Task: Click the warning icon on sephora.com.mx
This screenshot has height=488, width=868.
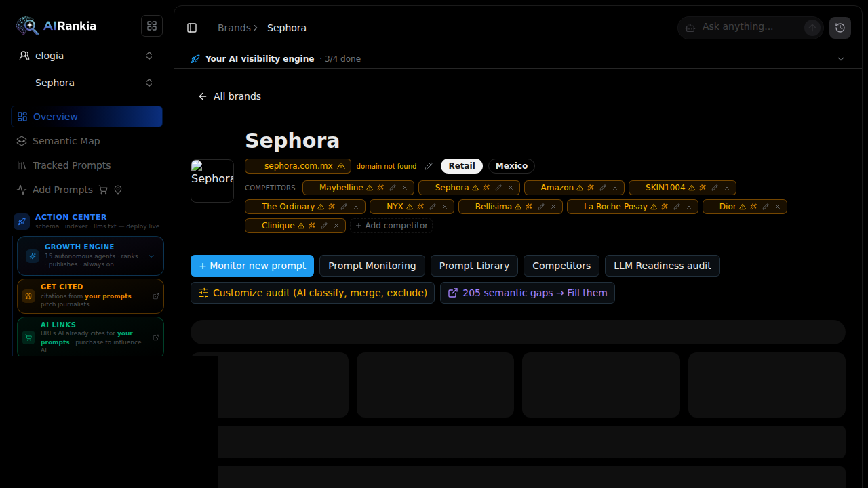Action: [x=341, y=166]
